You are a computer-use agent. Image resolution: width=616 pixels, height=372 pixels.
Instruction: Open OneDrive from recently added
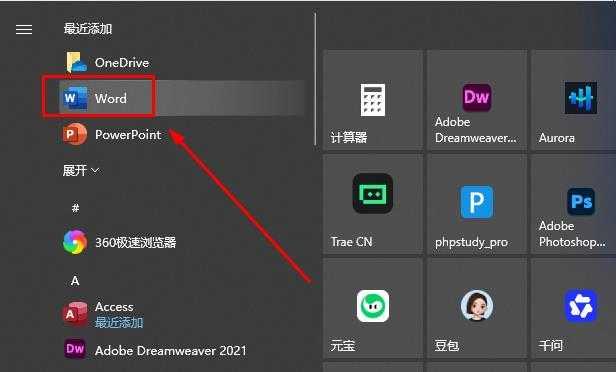coord(182,62)
